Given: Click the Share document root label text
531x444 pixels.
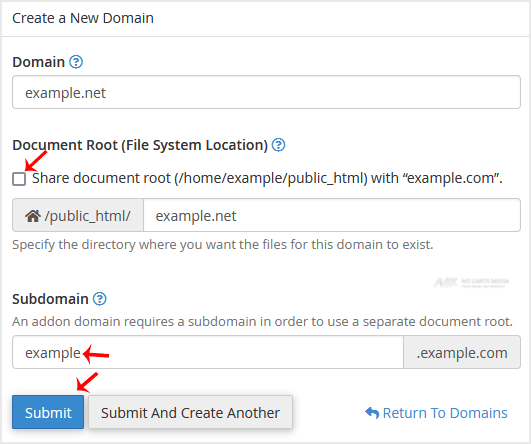Looking at the screenshot, I should pos(267,178).
